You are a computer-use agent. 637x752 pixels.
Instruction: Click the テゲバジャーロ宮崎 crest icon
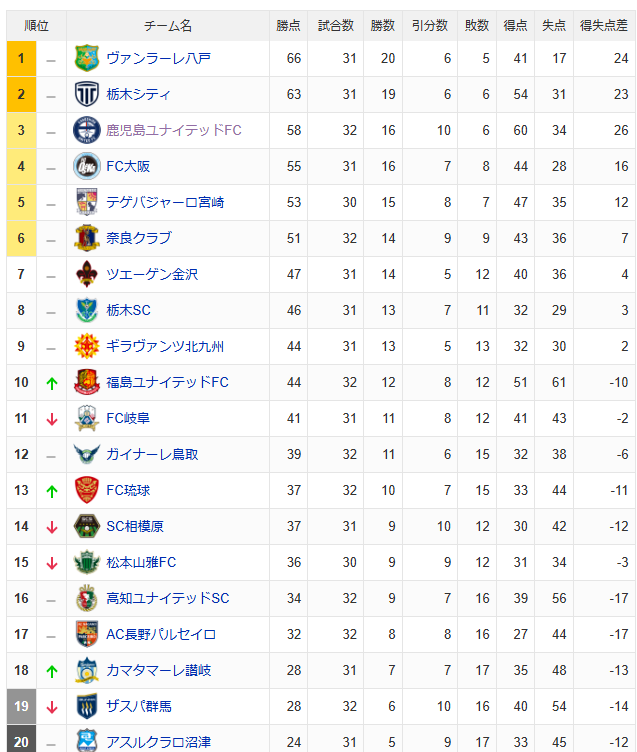coord(87,203)
